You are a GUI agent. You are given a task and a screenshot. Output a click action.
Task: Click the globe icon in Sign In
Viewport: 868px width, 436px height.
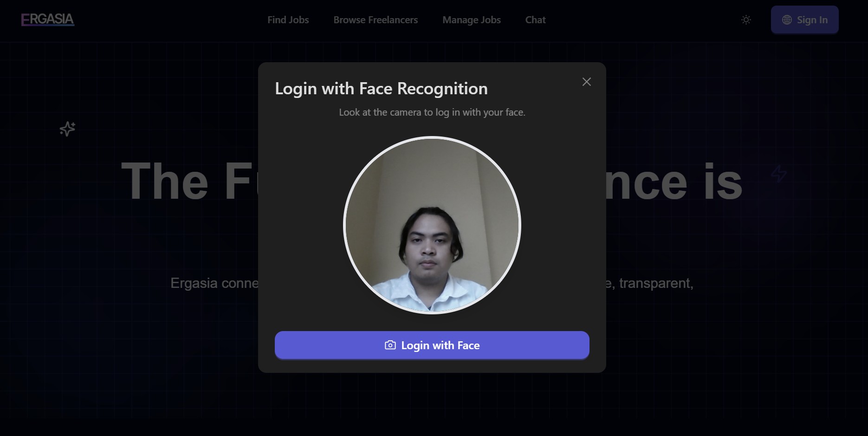[x=787, y=20]
